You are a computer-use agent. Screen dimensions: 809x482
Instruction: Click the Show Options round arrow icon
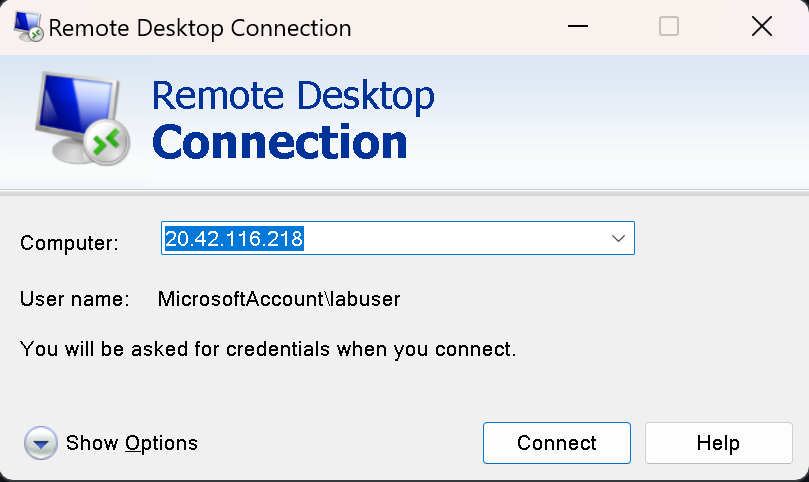40,442
